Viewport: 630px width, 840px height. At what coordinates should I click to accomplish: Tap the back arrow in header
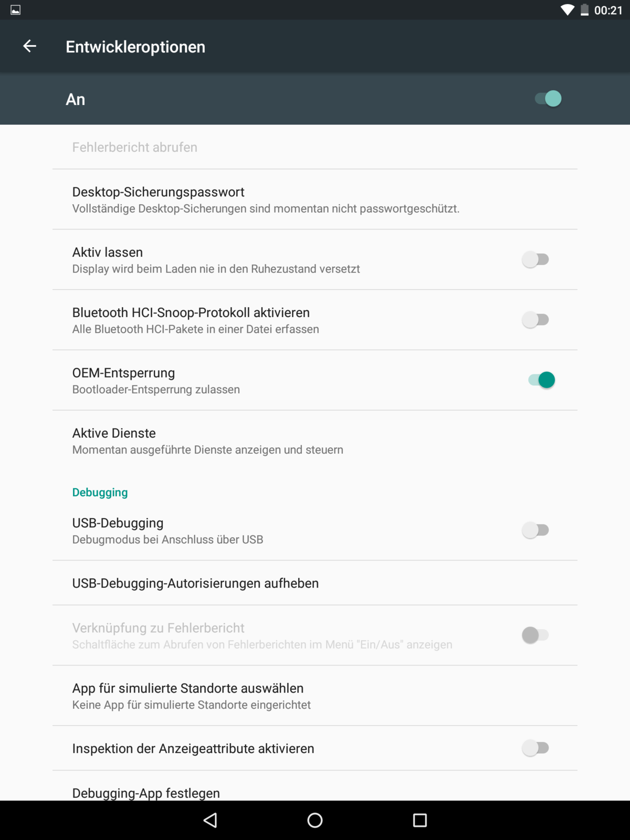[x=30, y=46]
